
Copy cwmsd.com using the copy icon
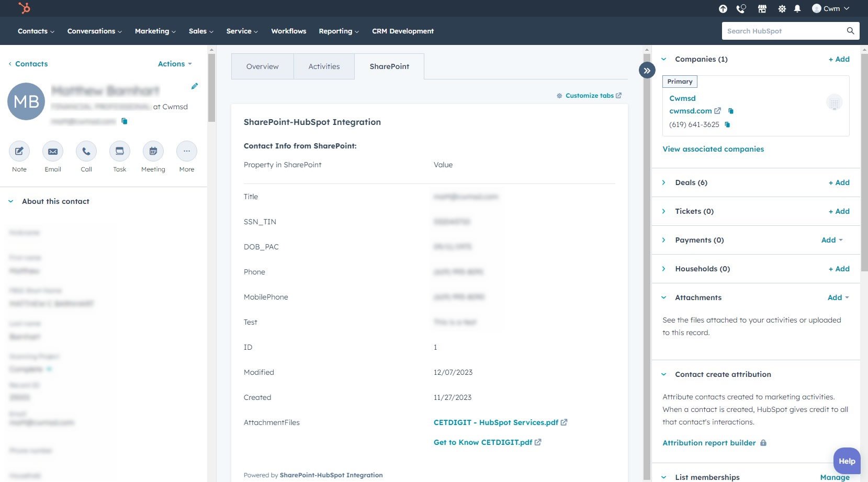point(730,111)
